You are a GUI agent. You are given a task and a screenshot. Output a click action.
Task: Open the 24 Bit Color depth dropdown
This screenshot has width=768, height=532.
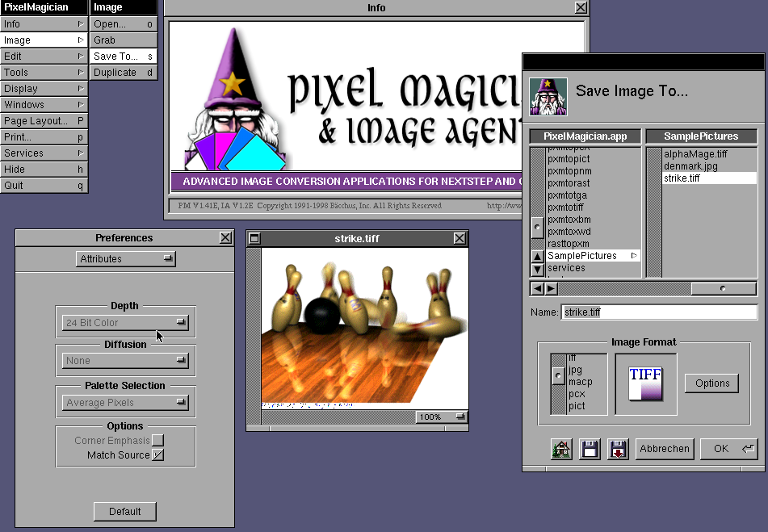pos(125,323)
